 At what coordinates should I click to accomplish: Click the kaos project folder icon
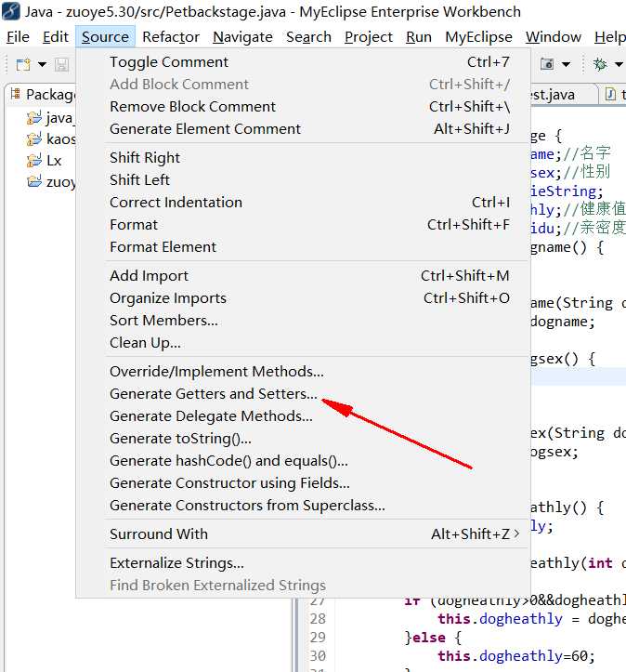[34, 139]
